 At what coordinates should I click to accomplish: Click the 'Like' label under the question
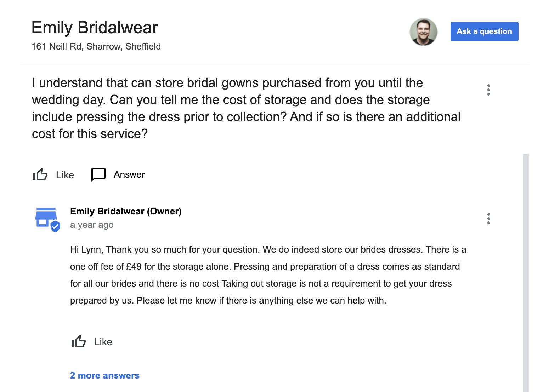click(x=65, y=175)
